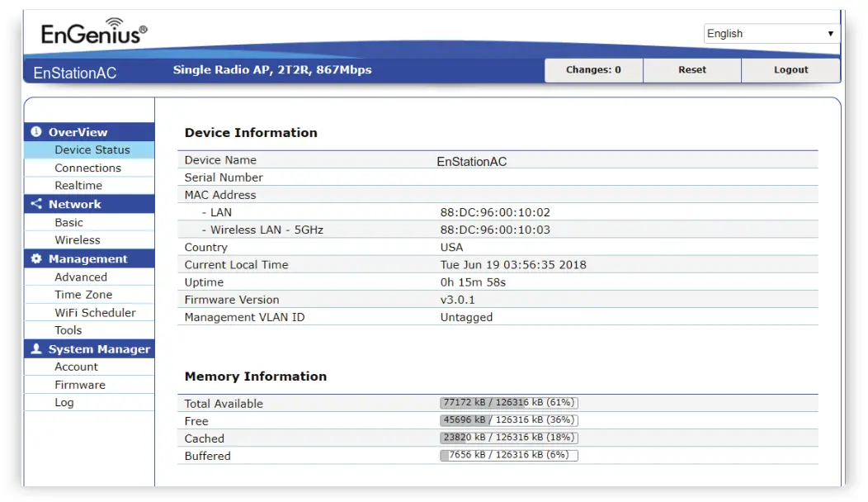Click the Management gear icon
This screenshot has height=502, width=868.
[35, 258]
